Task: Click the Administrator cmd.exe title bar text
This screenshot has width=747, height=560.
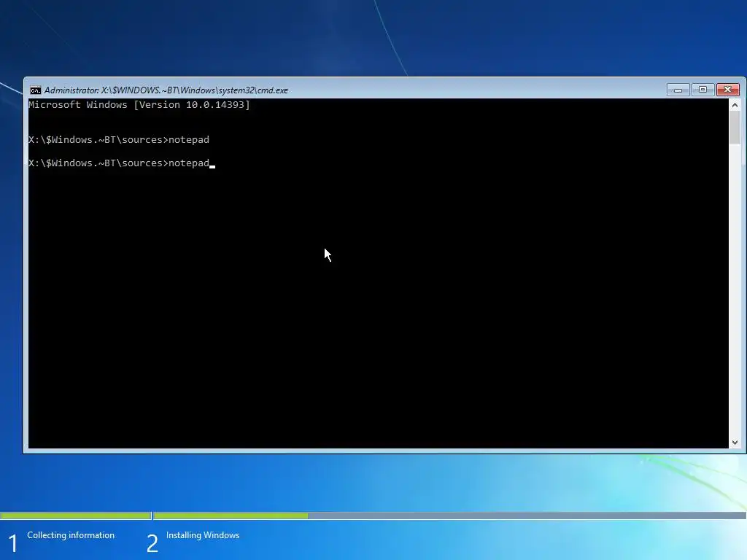Action: click(x=166, y=90)
